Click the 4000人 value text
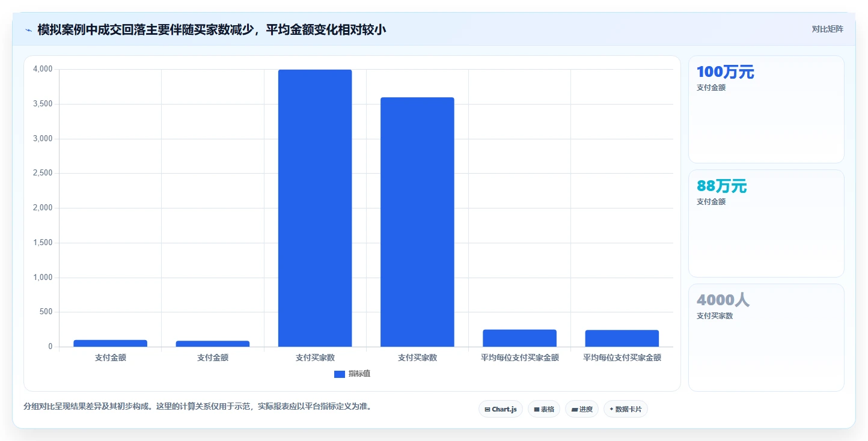Screen dimensions: 868x441 pos(723,300)
